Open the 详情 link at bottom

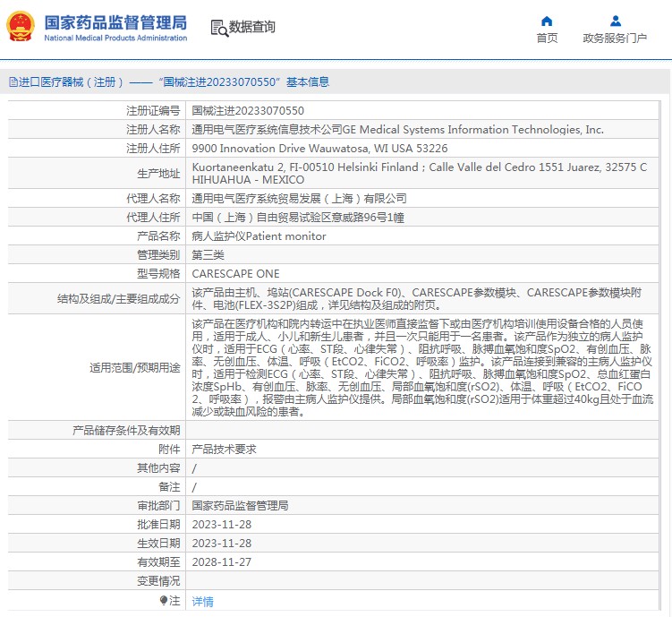coord(203,602)
